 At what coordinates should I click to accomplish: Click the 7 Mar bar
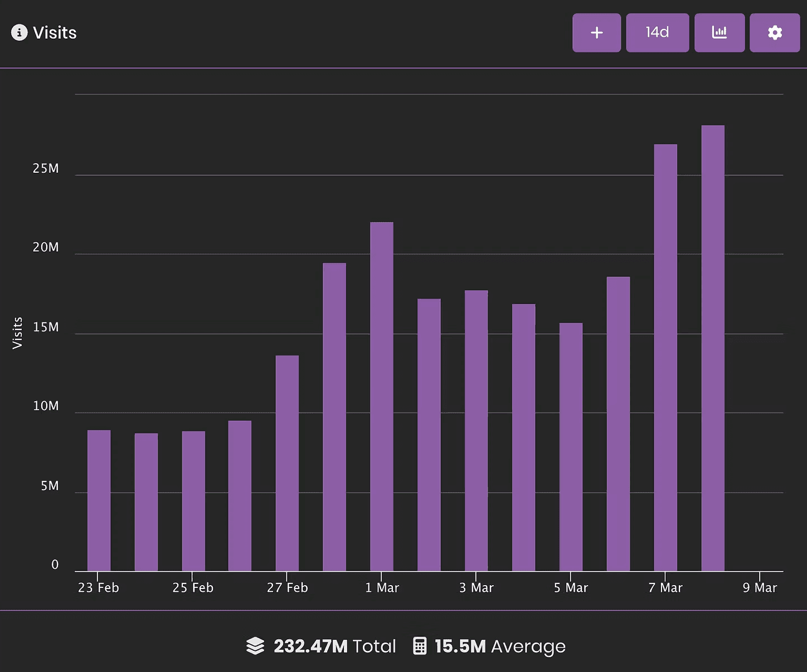[665, 358]
